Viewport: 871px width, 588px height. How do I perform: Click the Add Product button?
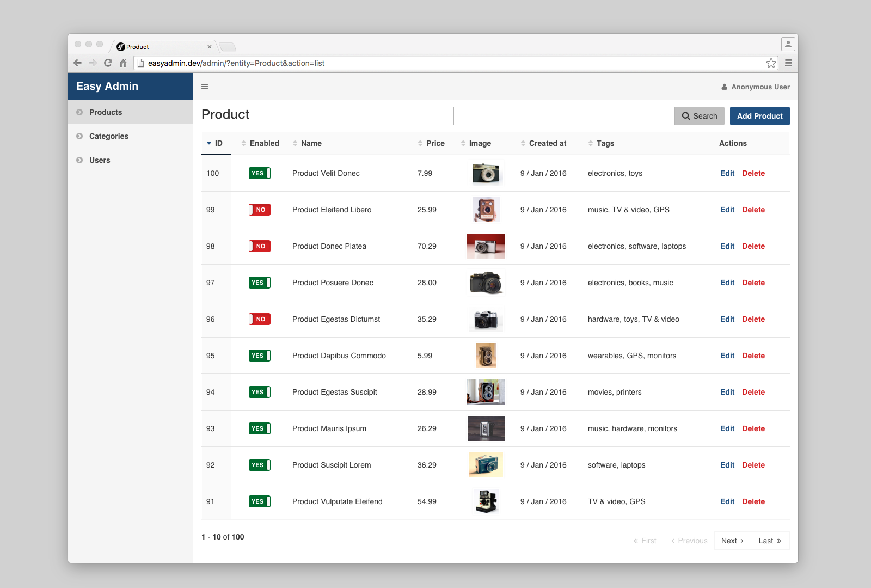[x=759, y=116]
